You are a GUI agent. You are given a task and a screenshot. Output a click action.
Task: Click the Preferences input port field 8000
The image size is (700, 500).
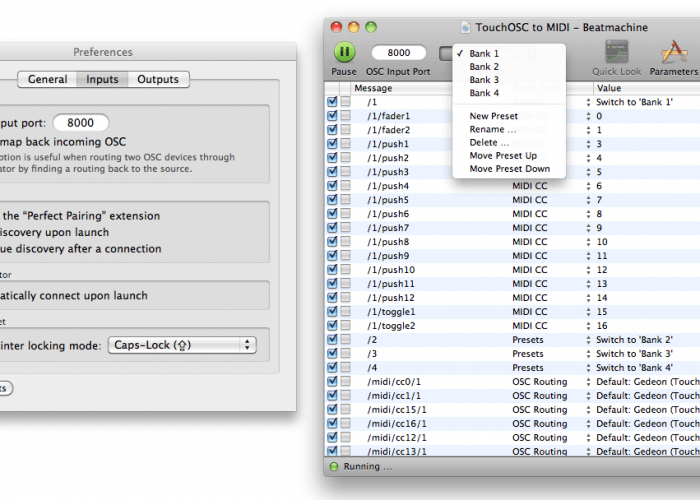pyautogui.click(x=81, y=123)
